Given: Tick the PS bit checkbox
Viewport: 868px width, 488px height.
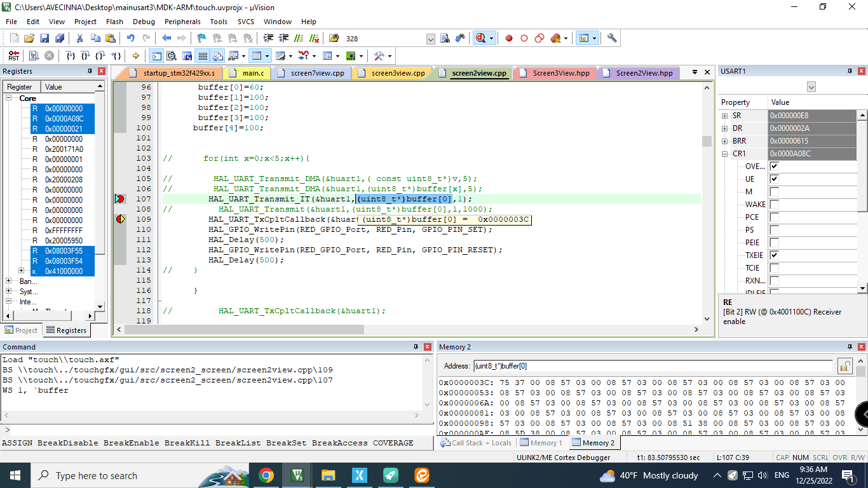Looking at the screenshot, I should tap(774, 230).
